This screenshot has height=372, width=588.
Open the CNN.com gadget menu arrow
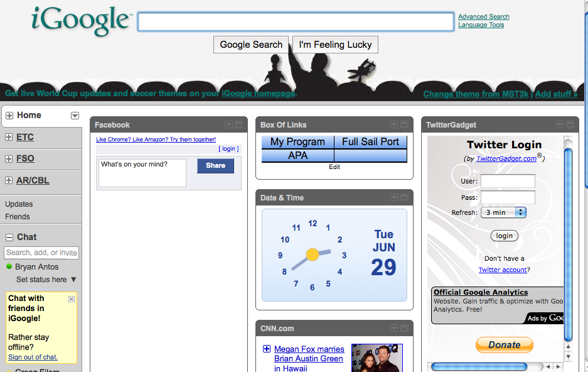click(x=395, y=328)
